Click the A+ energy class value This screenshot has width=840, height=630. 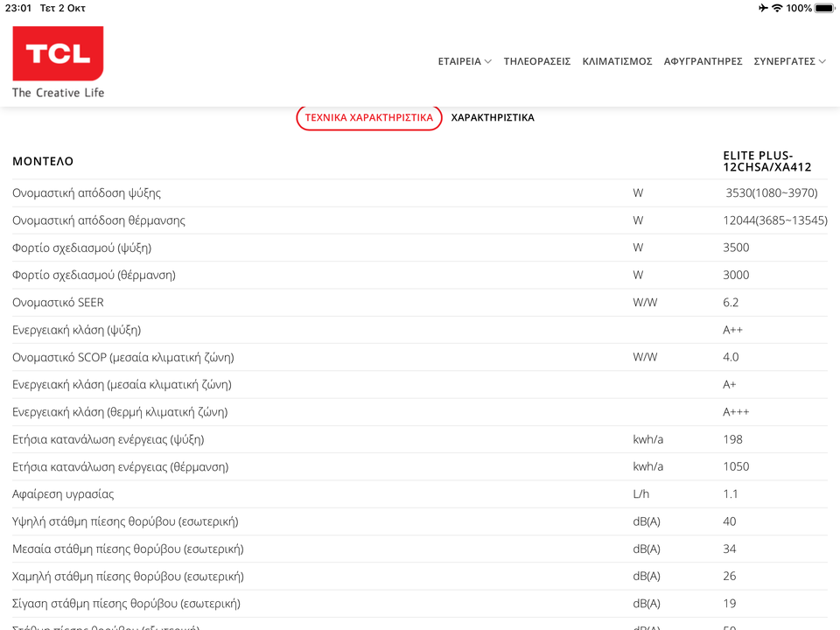coord(729,385)
